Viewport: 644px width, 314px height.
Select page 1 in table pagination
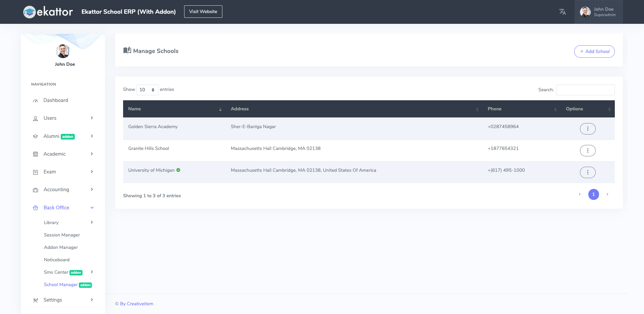[594, 194]
